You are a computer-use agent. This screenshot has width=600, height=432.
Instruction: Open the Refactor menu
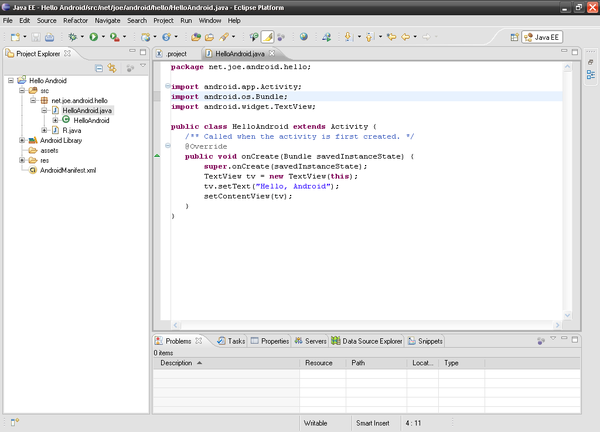pos(75,20)
